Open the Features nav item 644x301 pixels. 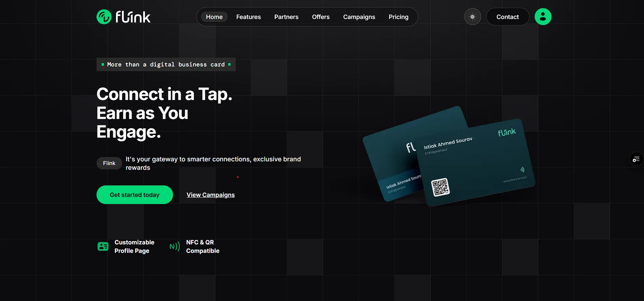249,17
